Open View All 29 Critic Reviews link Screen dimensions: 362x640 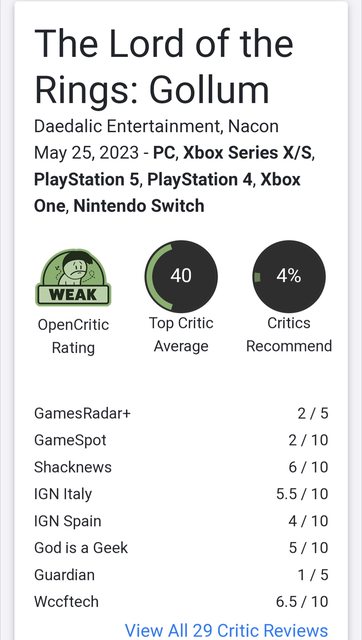[227, 631]
